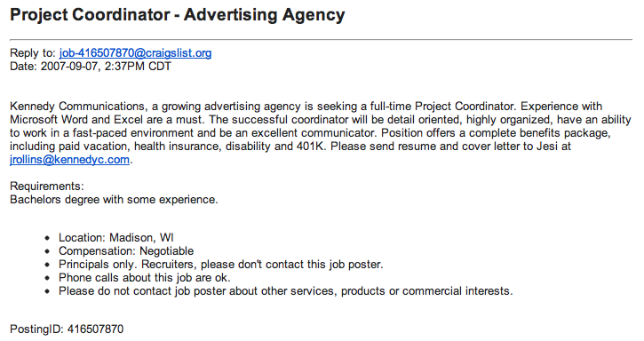Click the Date 2007-09-07 2:37PM CDT line
The image size is (644, 341).
[x=91, y=67]
